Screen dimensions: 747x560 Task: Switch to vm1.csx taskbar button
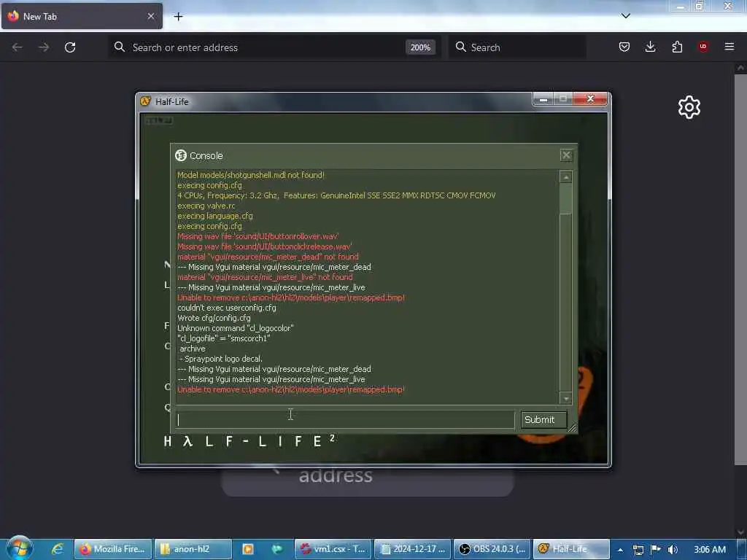coord(333,549)
